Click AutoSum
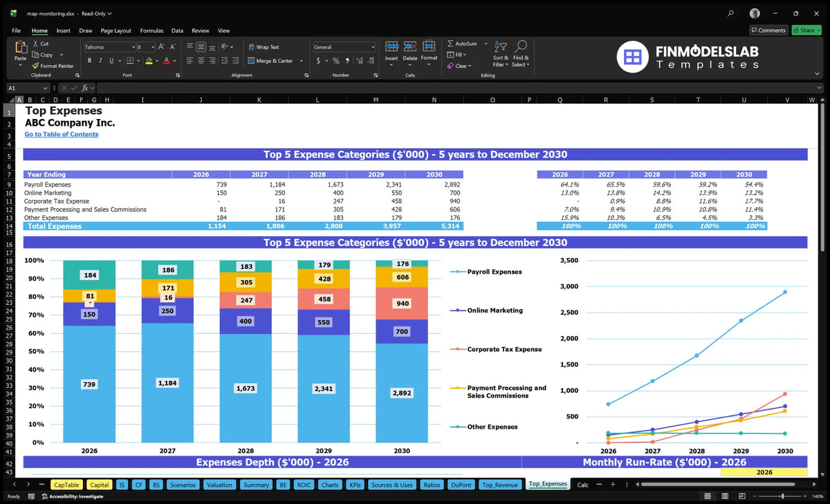 click(x=462, y=44)
